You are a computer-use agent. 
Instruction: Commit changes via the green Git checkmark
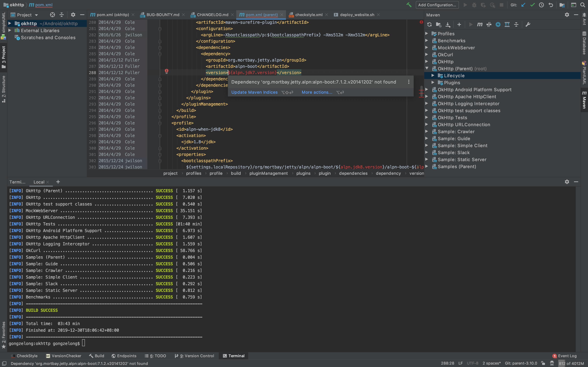click(x=532, y=5)
